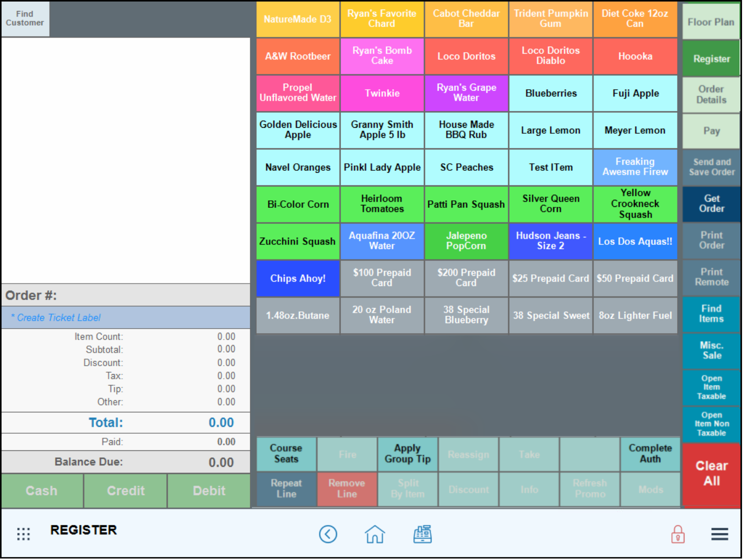Click the red padlock lock icon

[x=677, y=534]
